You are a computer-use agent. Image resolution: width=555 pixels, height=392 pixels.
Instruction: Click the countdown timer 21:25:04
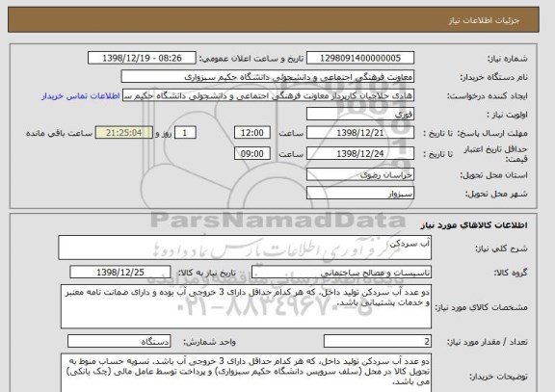point(124,133)
